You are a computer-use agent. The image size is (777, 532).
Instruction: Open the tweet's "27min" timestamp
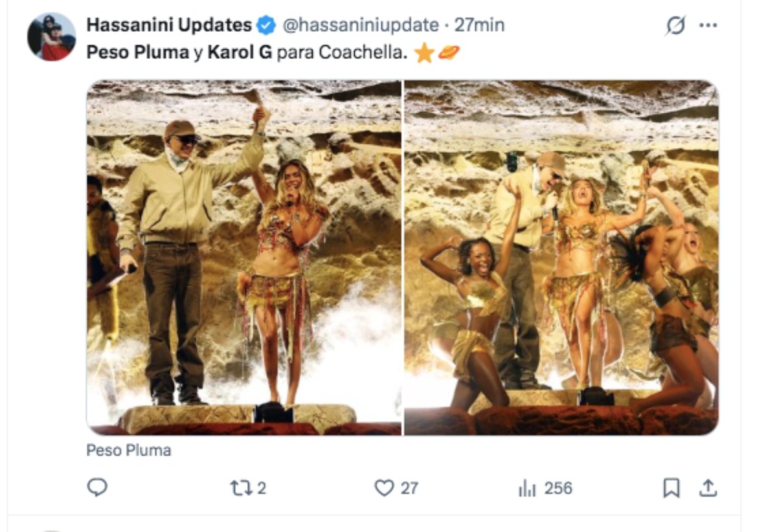pyautogui.click(x=479, y=25)
